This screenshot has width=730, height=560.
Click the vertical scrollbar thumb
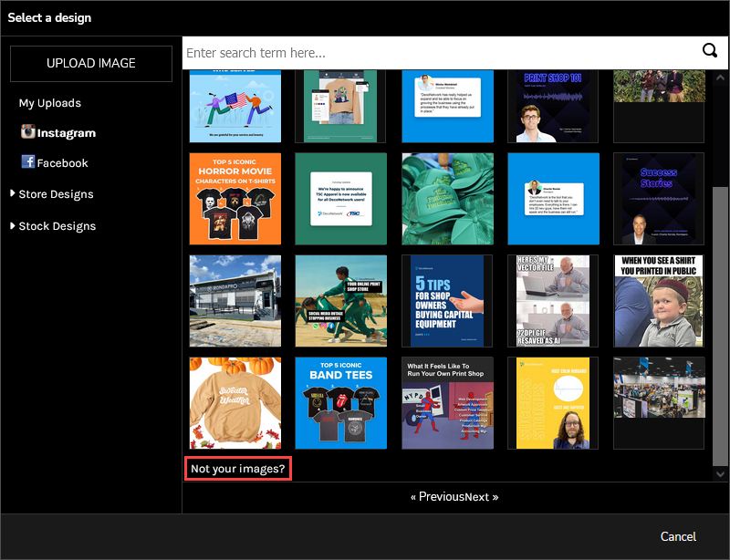click(x=720, y=326)
